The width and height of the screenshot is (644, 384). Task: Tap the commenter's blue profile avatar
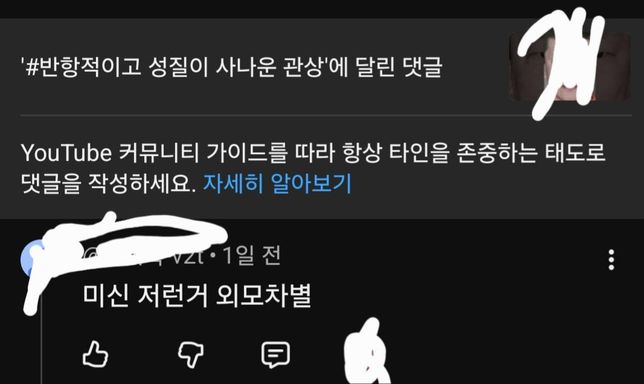coord(33,258)
